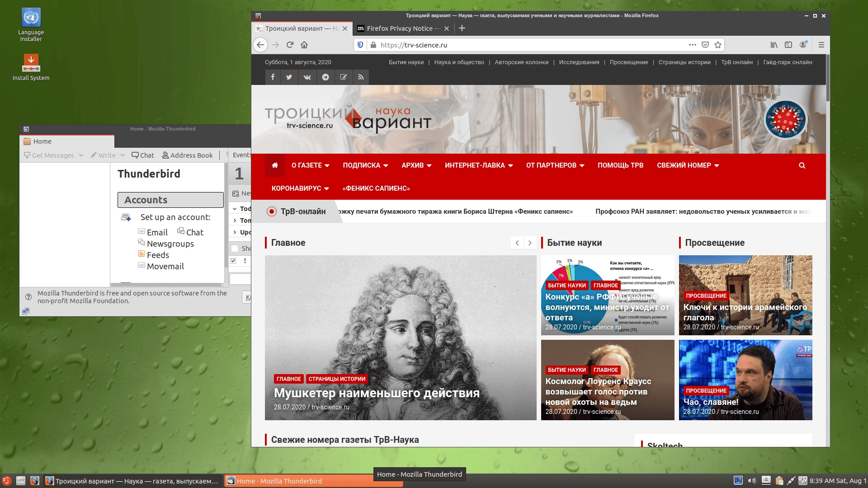Expand Write dropdown arrow
This screenshot has width=868, height=488.
click(x=123, y=155)
